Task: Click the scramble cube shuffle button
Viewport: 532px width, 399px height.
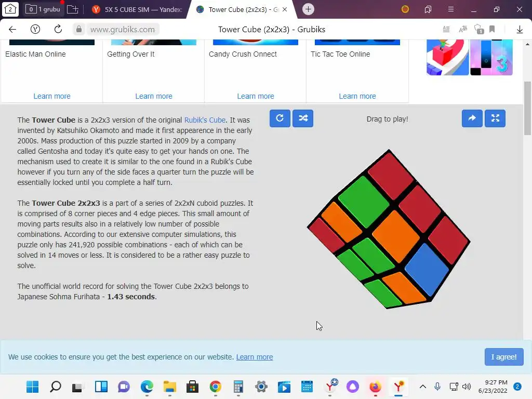Action: pyautogui.click(x=303, y=118)
